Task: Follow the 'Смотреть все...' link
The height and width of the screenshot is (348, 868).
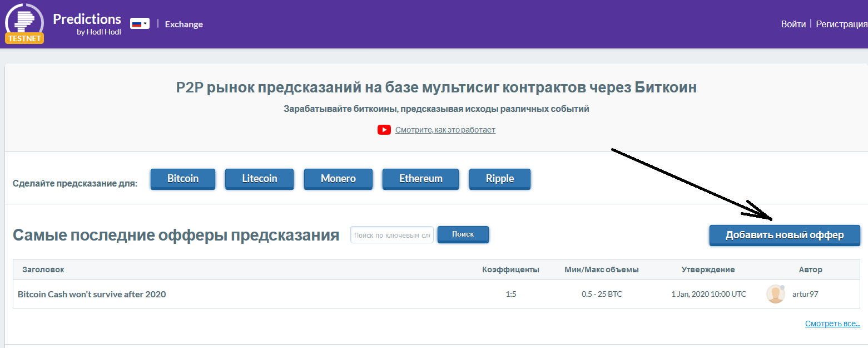Action: point(832,324)
